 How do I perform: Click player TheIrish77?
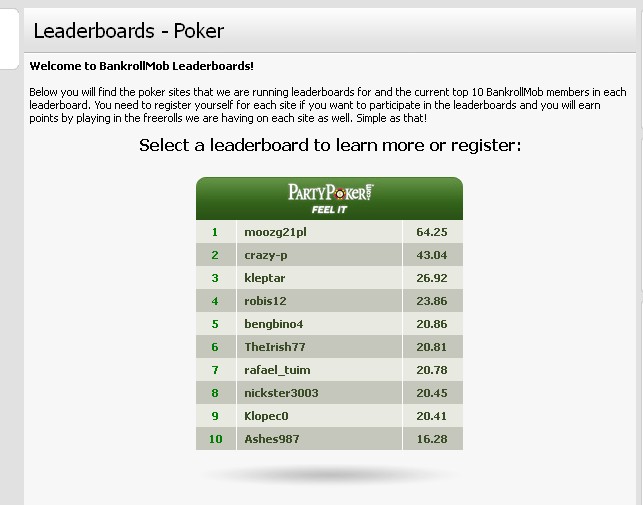coord(275,347)
